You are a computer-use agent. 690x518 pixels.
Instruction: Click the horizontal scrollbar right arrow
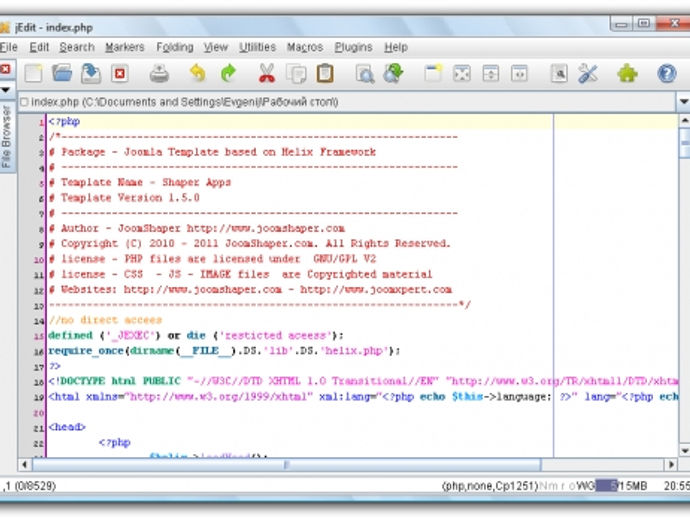pyautogui.click(x=671, y=465)
